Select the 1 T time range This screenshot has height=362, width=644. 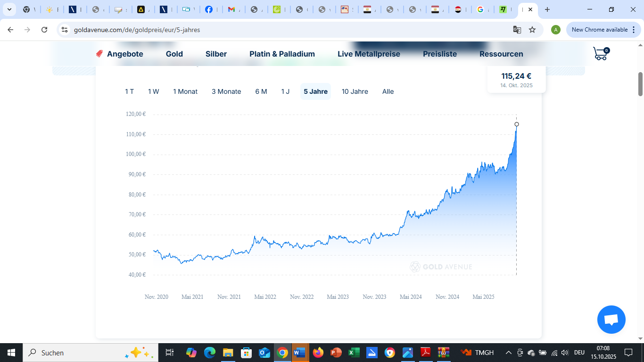[129, 91]
